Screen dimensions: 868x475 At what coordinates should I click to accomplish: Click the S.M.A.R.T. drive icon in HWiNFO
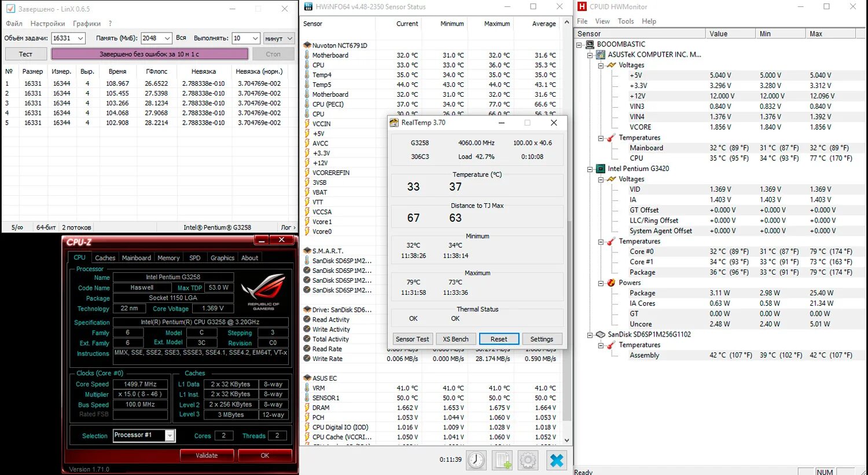pos(307,251)
